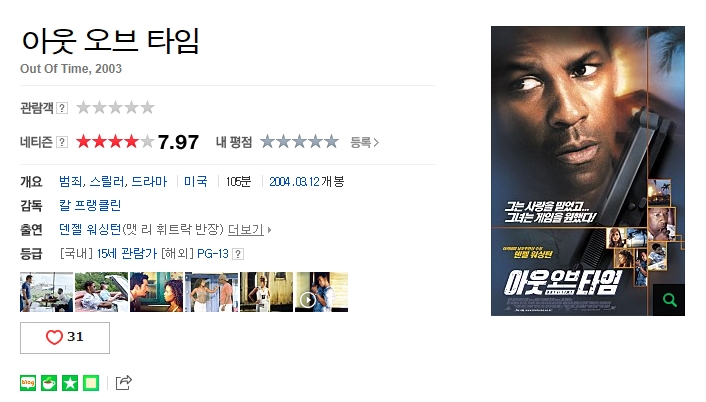Click the 등록 link to submit a rating
Image resolution: width=706 pixels, height=402 pixels.
tap(364, 142)
